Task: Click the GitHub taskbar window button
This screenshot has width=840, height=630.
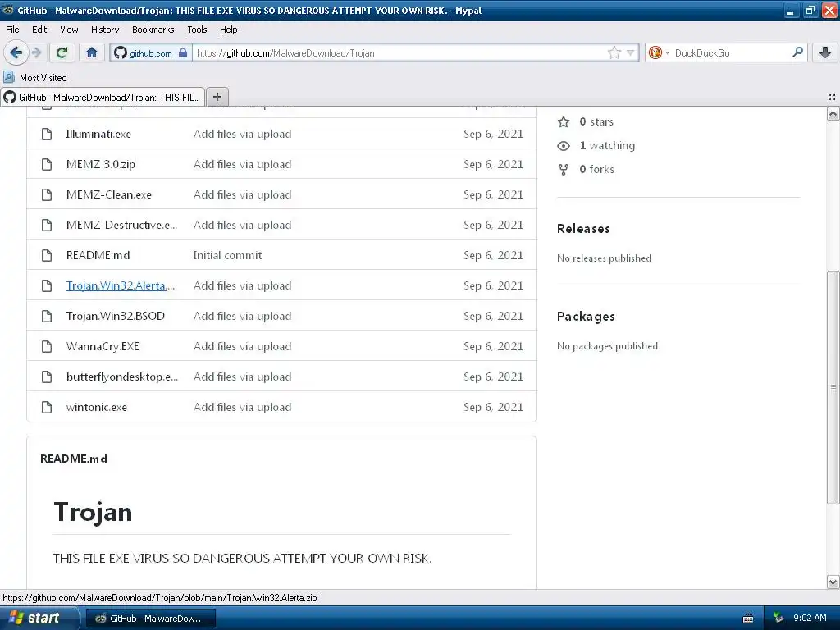Action: tap(151, 619)
